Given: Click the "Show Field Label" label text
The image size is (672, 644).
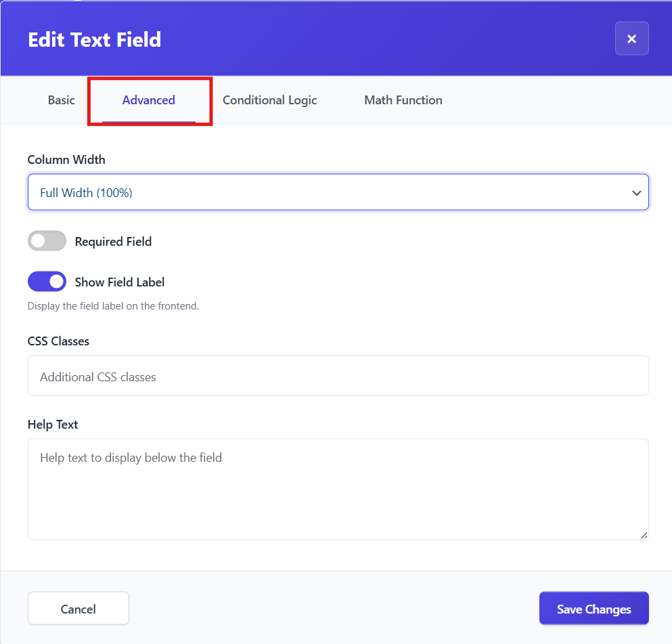Looking at the screenshot, I should click(x=120, y=282).
